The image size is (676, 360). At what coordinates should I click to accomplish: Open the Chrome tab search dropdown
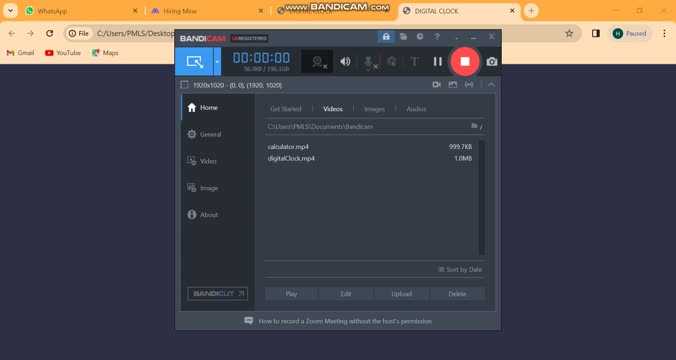[10, 11]
